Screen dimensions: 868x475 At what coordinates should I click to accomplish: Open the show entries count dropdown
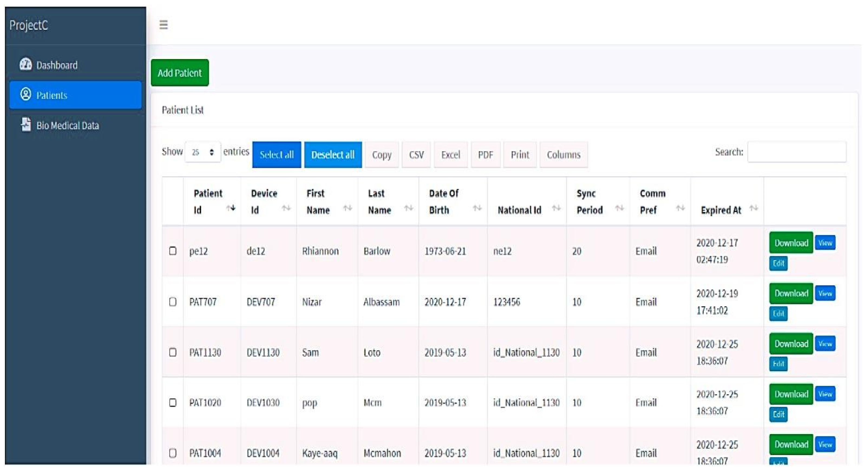202,152
